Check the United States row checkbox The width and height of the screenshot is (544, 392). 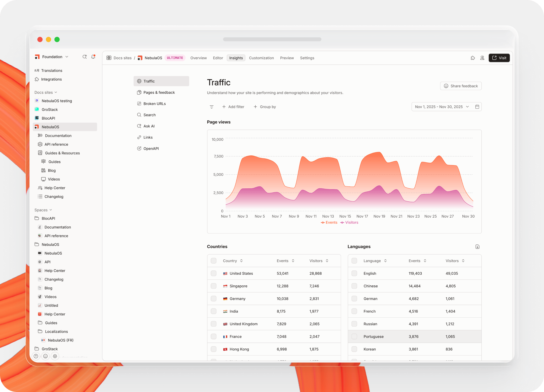point(214,273)
